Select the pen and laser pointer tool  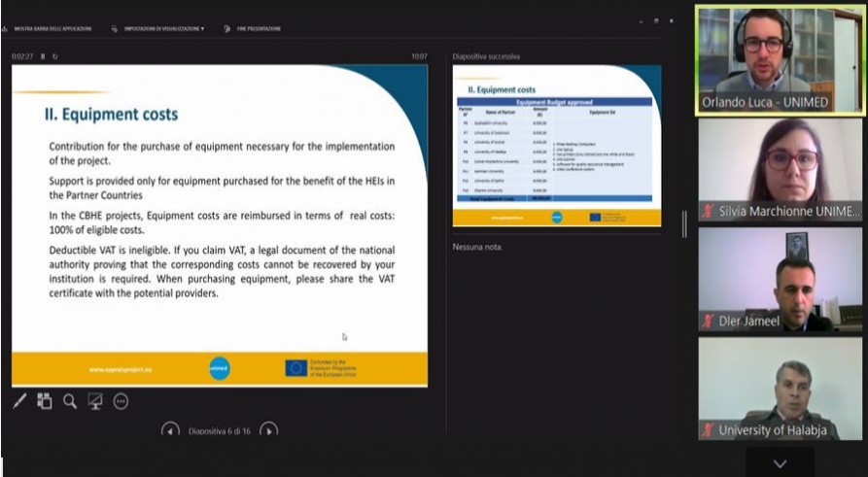point(19,401)
